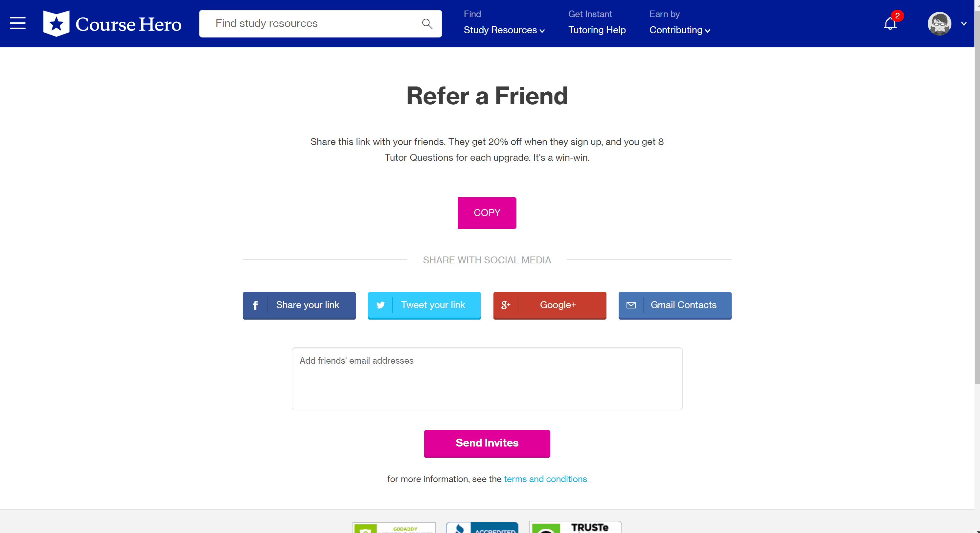Screen dimensions: 980x533
Task: Click the Google+ share icon button
Action: pos(505,304)
